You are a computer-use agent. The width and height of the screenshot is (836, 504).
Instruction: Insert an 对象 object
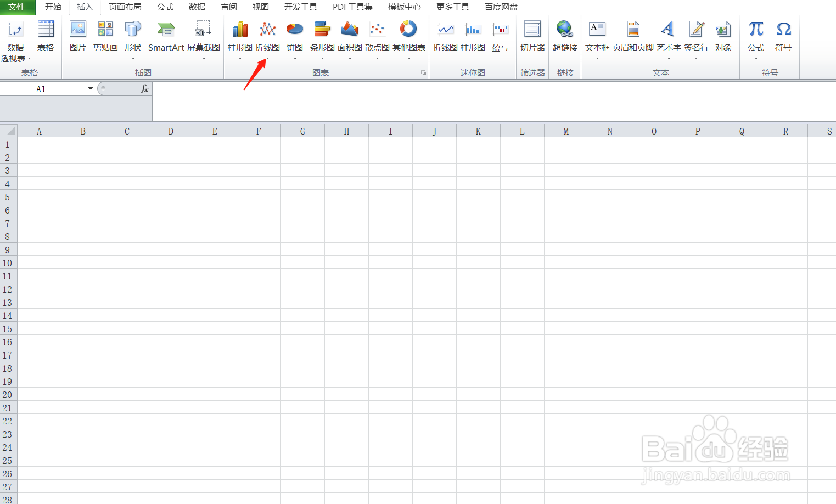(723, 37)
